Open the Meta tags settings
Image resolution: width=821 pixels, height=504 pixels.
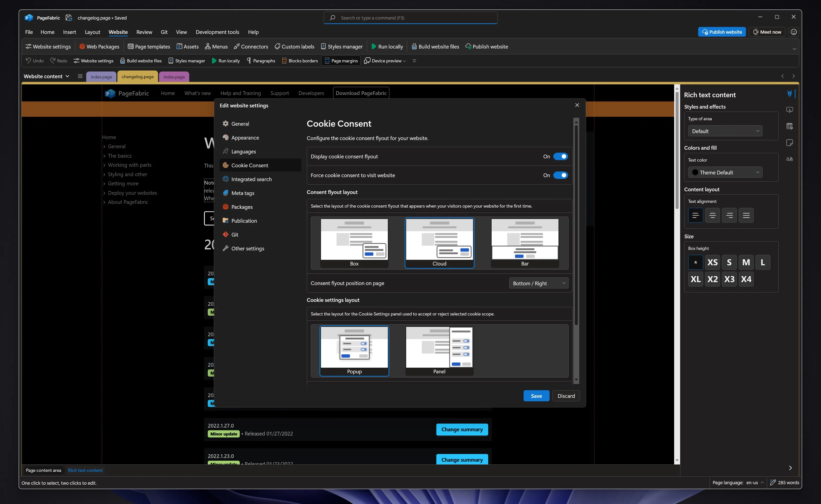(x=260, y=193)
